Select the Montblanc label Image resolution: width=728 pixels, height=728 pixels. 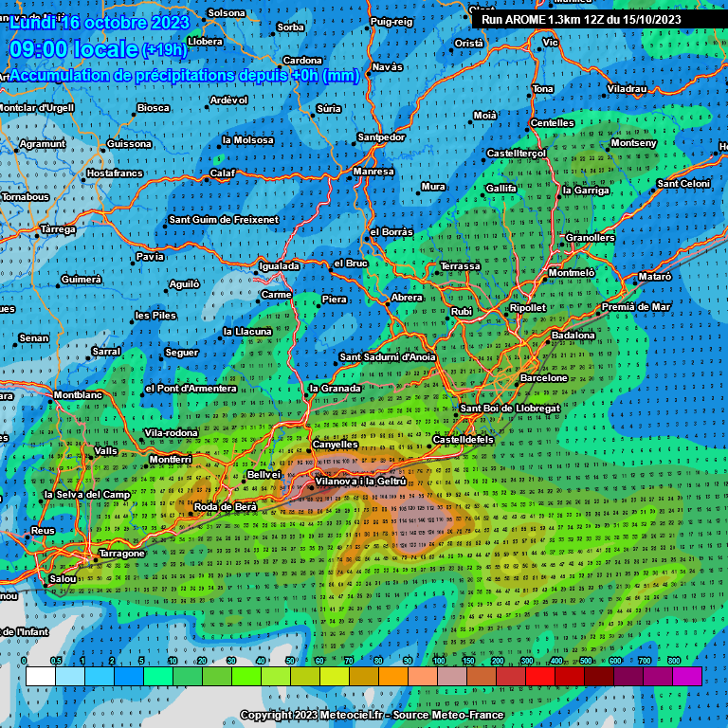pyautogui.click(x=78, y=395)
